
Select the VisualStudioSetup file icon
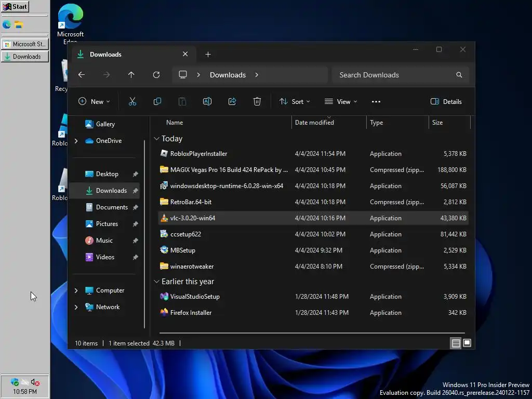click(x=164, y=296)
